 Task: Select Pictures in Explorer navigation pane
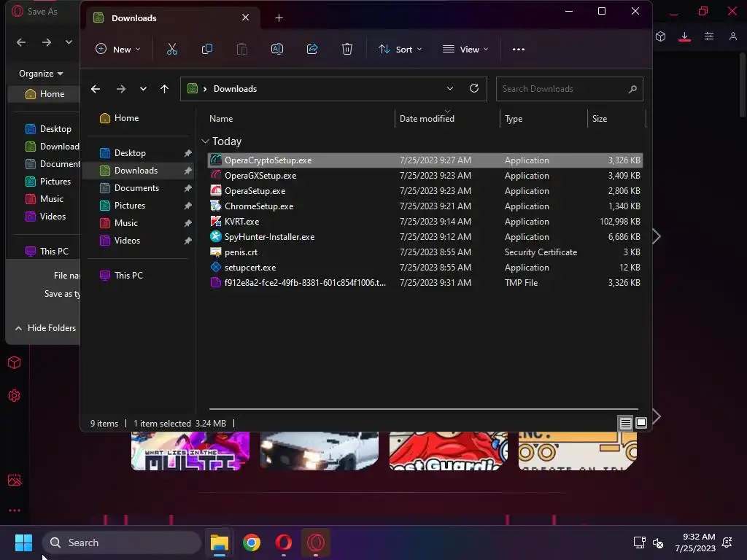(x=138, y=205)
